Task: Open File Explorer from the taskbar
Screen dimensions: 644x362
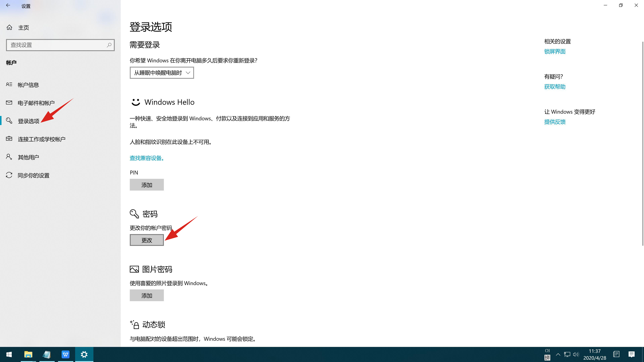Action: (x=28, y=354)
